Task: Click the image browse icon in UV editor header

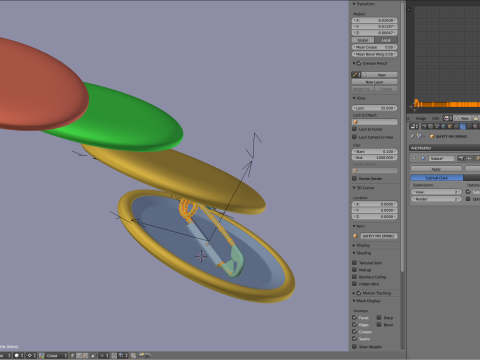Action: coord(447,118)
